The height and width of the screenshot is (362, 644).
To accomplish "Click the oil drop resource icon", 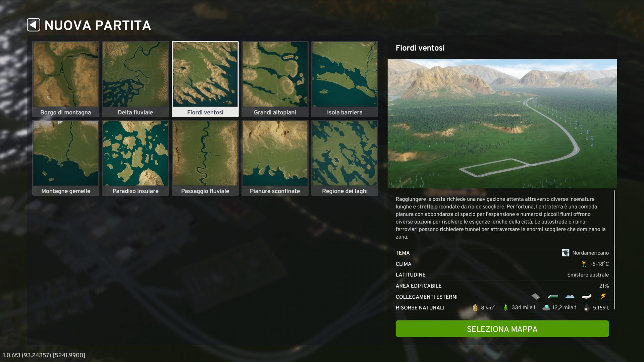I will tap(586, 308).
